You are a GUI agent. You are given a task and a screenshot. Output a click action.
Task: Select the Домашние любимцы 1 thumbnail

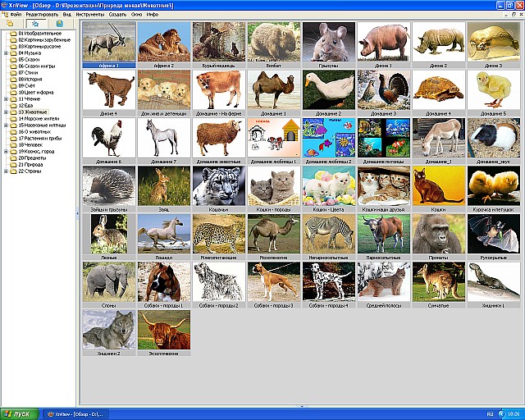(x=274, y=138)
